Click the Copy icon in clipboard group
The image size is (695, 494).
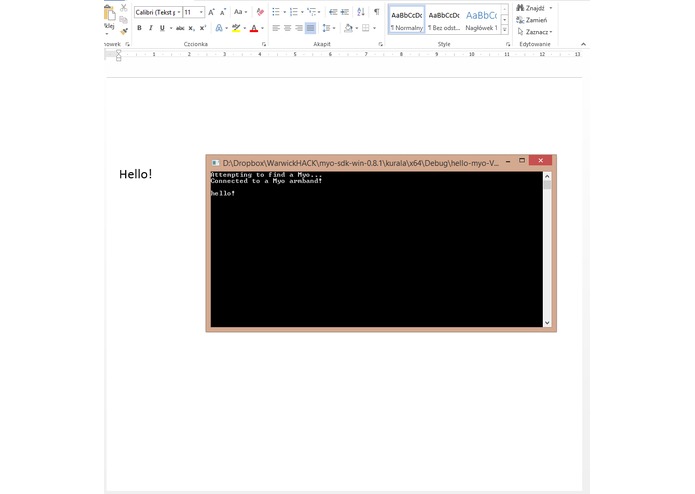pyautogui.click(x=124, y=19)
